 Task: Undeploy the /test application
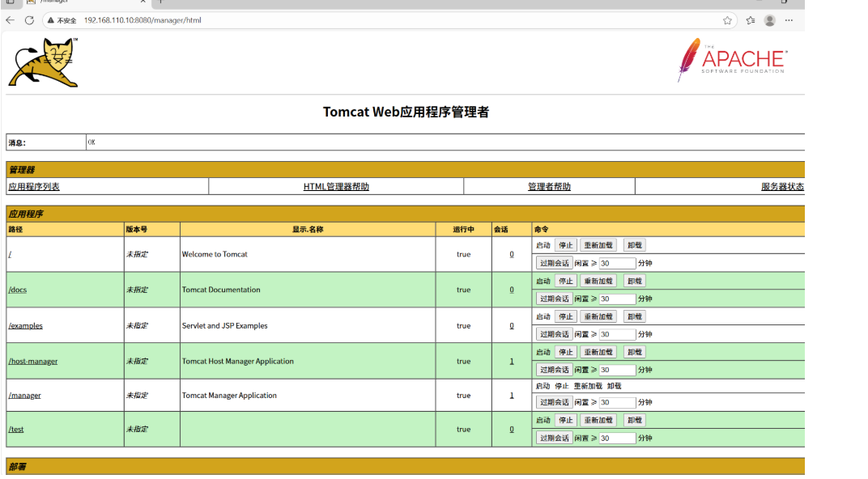click(634, 421)
